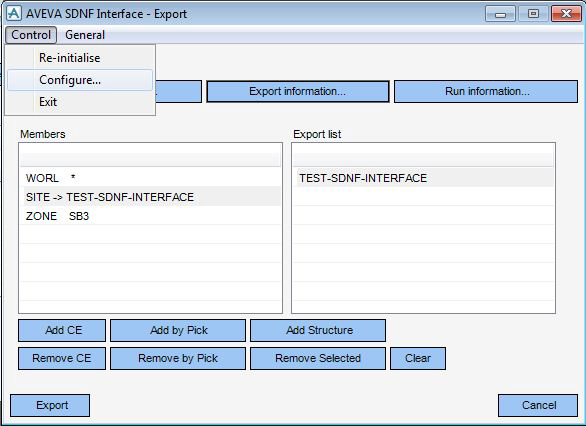Click the Export button
586x426 pixels.
pyautogui.click(x=50, y=405)
